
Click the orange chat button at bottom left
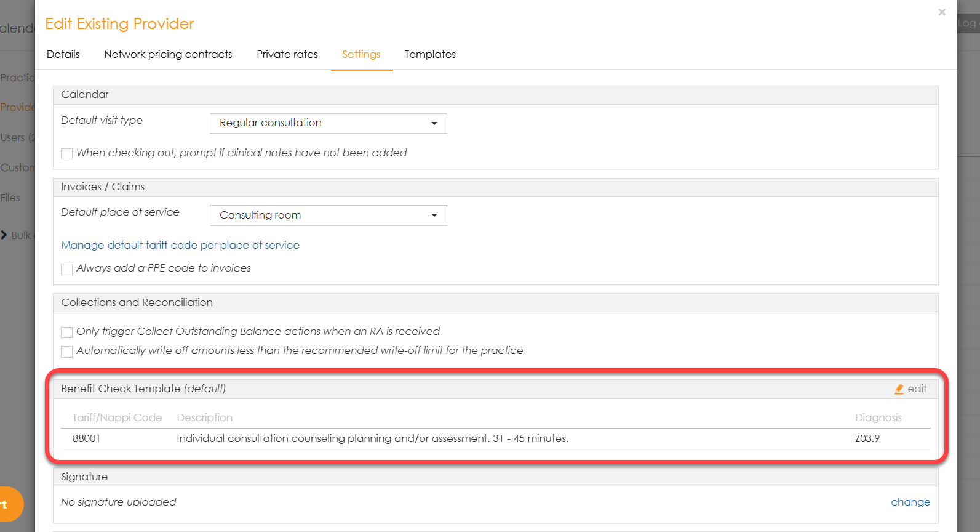pyautogui.click(x=9, y=504)
